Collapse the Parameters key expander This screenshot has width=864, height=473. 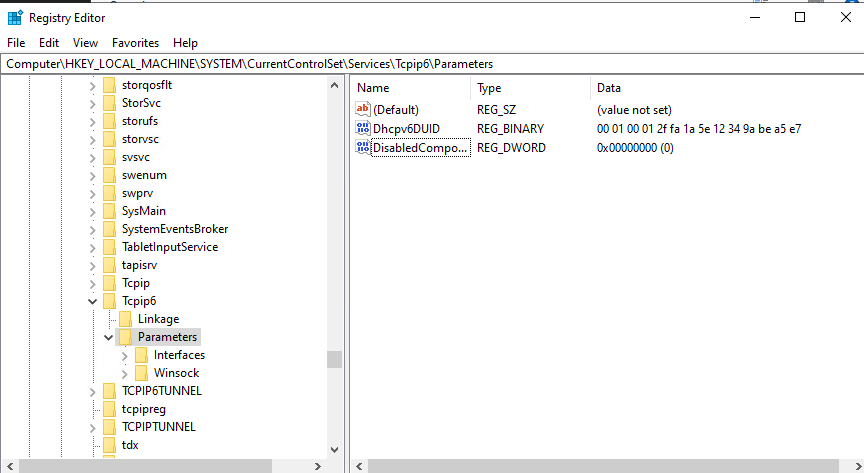point(108,337)
